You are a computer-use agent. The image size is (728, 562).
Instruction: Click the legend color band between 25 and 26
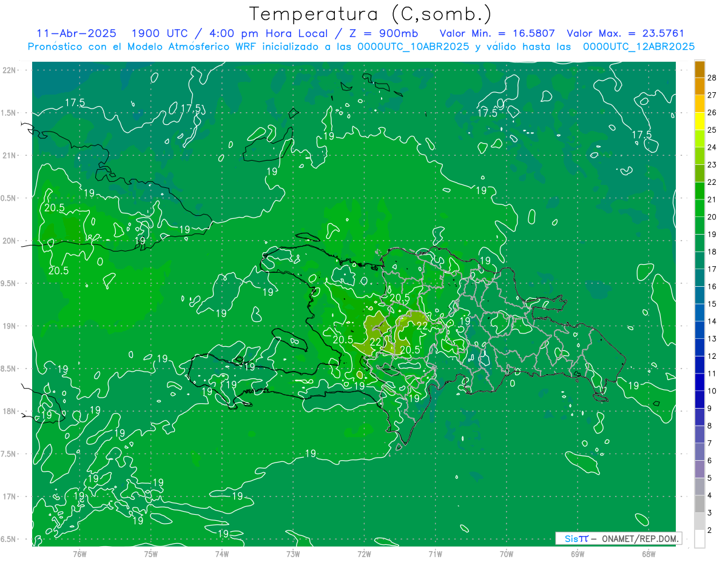tap(699, 121)
